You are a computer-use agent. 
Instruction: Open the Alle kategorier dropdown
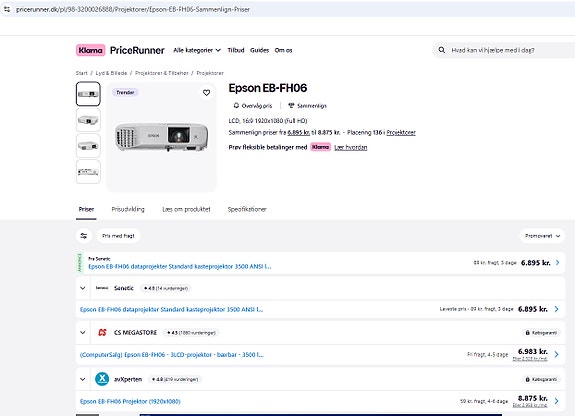197,50
